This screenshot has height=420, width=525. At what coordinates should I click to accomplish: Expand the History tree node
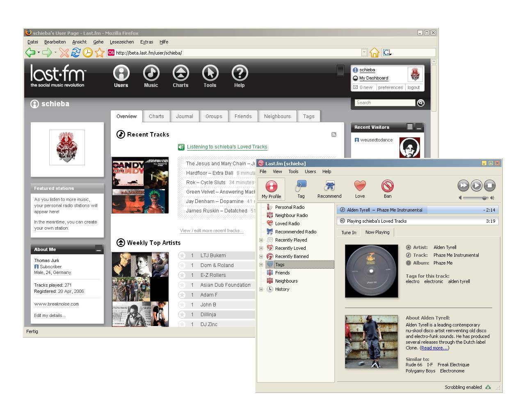pos(261,289)
